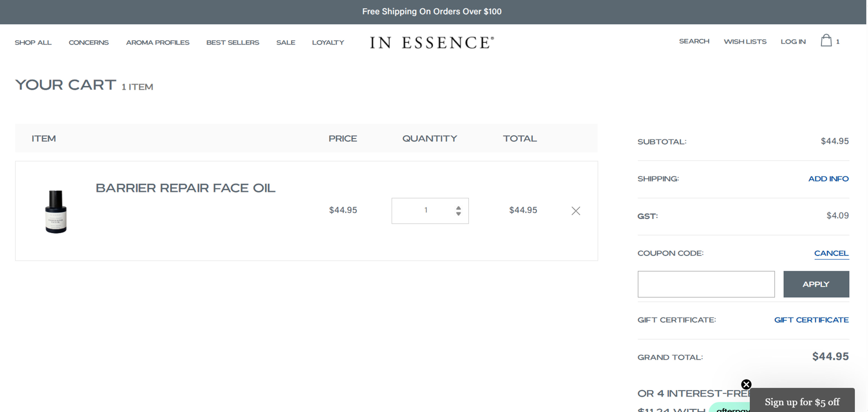The height and width of the screenshot is (412, 868).
Task: Click Log In
Action: pos(793,42)
